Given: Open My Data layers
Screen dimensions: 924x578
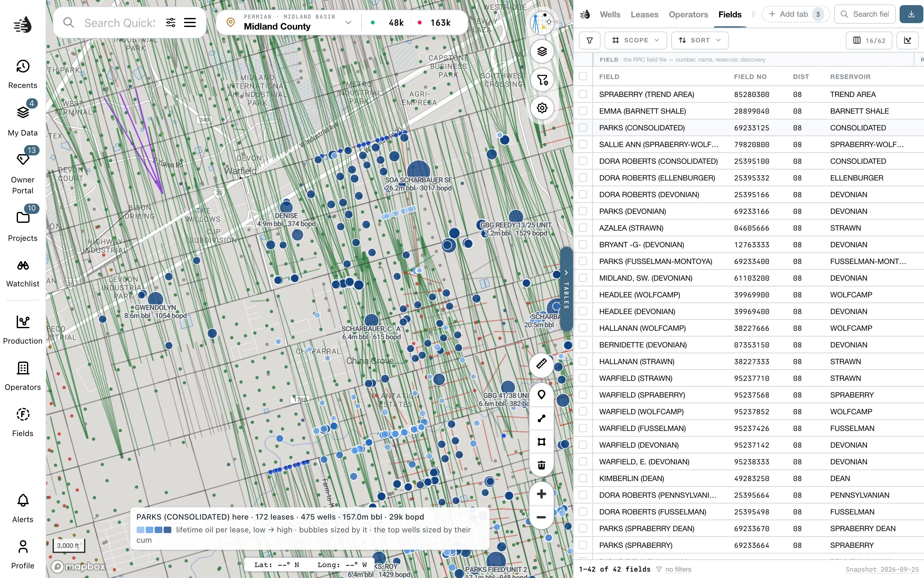Looking at the screenshot, I should [22, 120].
